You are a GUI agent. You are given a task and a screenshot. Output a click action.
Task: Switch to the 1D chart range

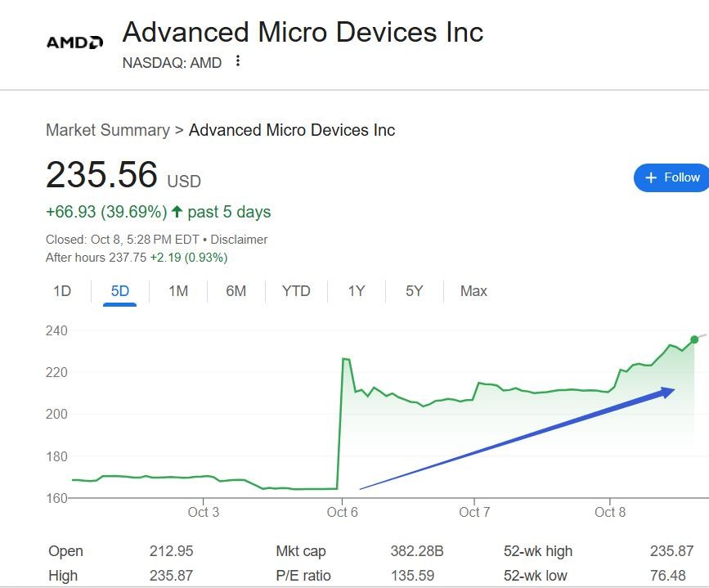coord(62,291)
